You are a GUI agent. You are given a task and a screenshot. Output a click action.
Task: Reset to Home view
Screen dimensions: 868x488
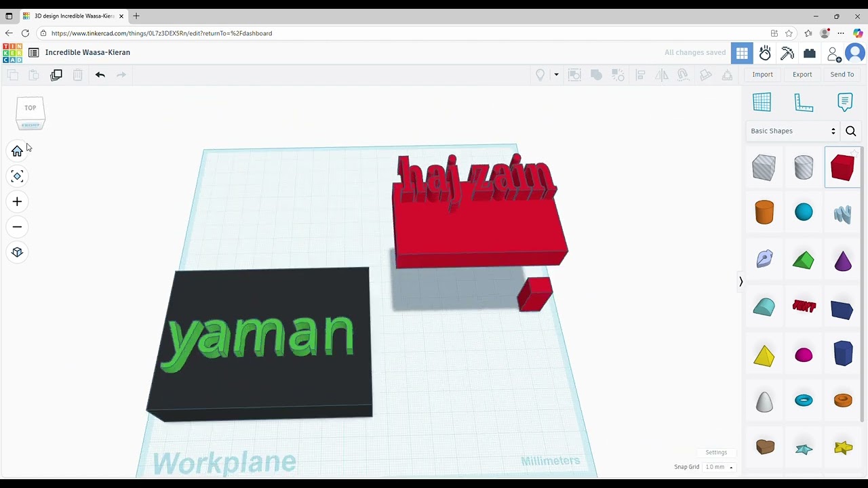click(x=17, y=151)
